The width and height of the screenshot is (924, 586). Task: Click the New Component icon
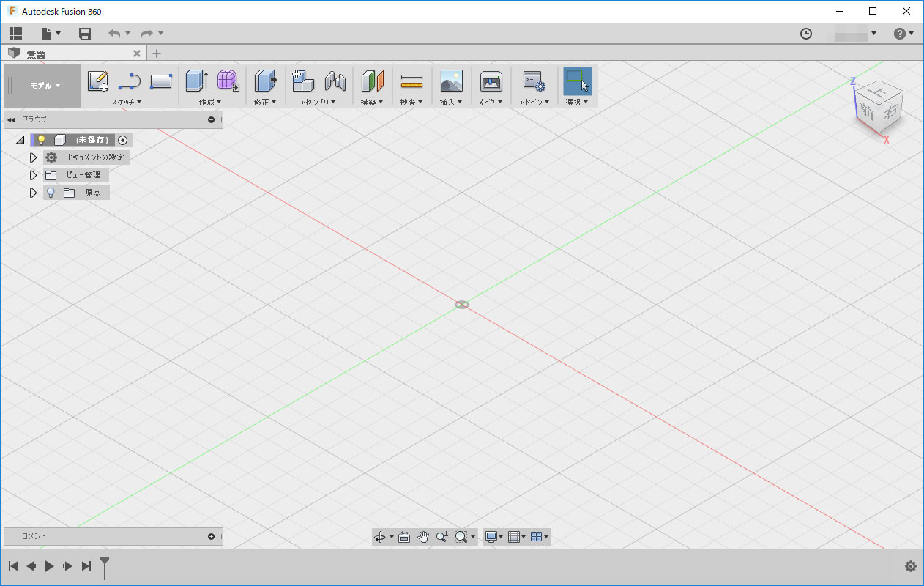(x=302, y=81)
